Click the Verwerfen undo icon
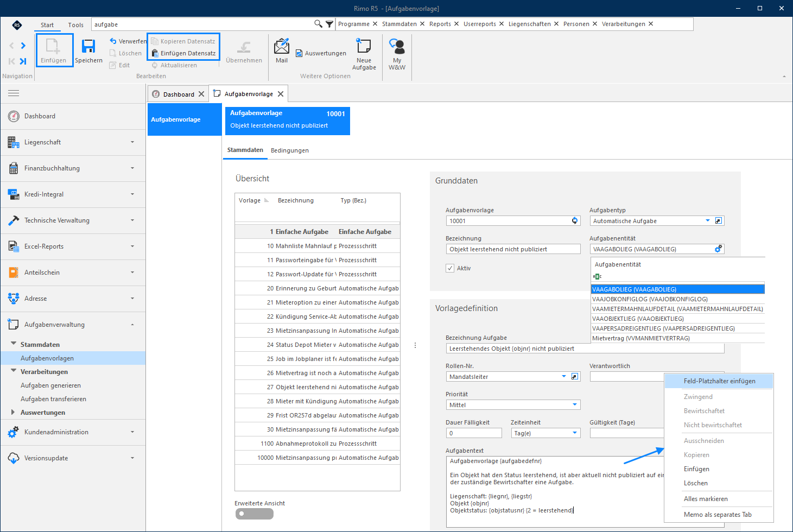The image size is (793, 532). pyautogui.click(x=113, y=41)
